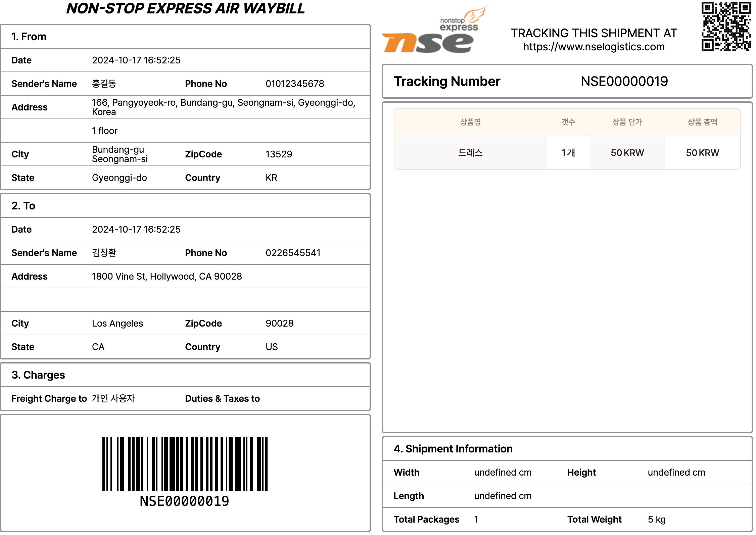Viewport: 756px width, 535px height.
Task: Click the Total Weight 5 kg value
Action: (656, 519)
